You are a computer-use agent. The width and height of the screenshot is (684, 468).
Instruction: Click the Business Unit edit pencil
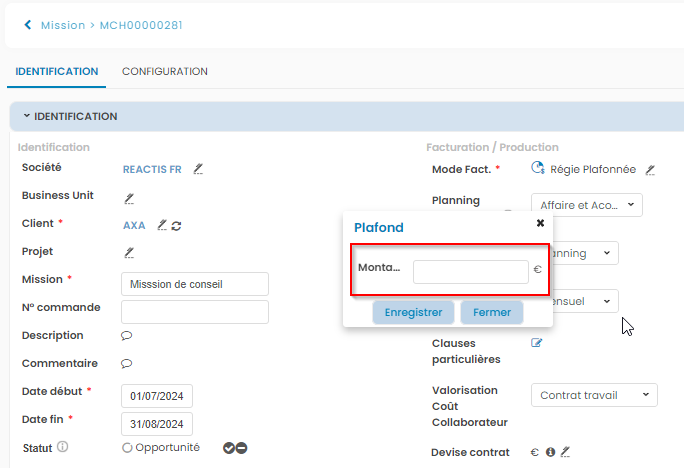tap(129, 197)
